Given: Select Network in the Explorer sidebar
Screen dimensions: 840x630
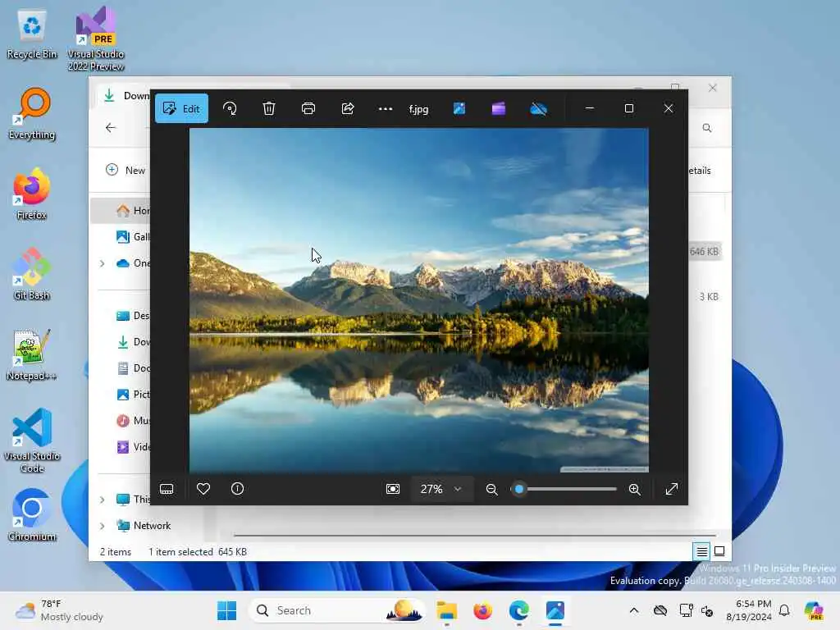Looking at the screenshot, I should pos(144,526).
